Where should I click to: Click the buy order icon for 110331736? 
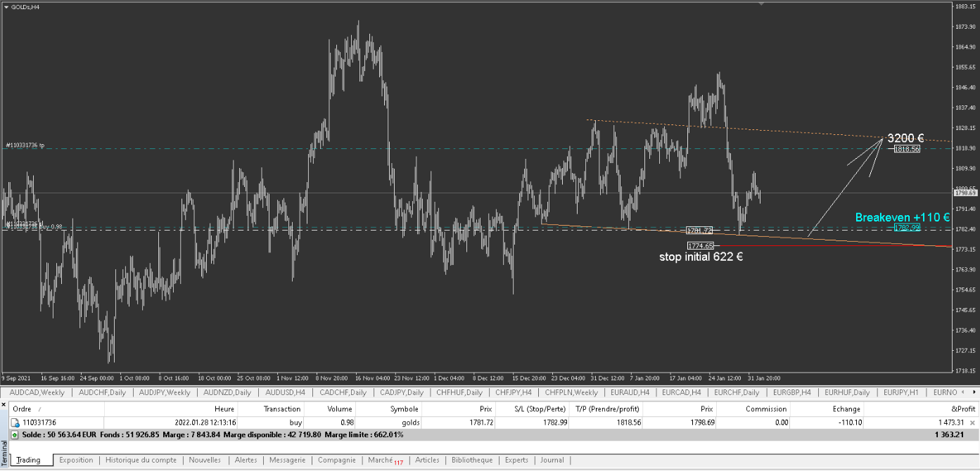(x=15, y=423)
